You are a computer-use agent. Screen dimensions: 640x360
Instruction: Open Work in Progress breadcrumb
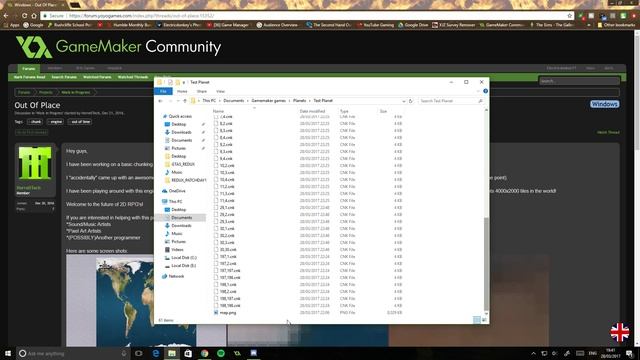[76, 93]
